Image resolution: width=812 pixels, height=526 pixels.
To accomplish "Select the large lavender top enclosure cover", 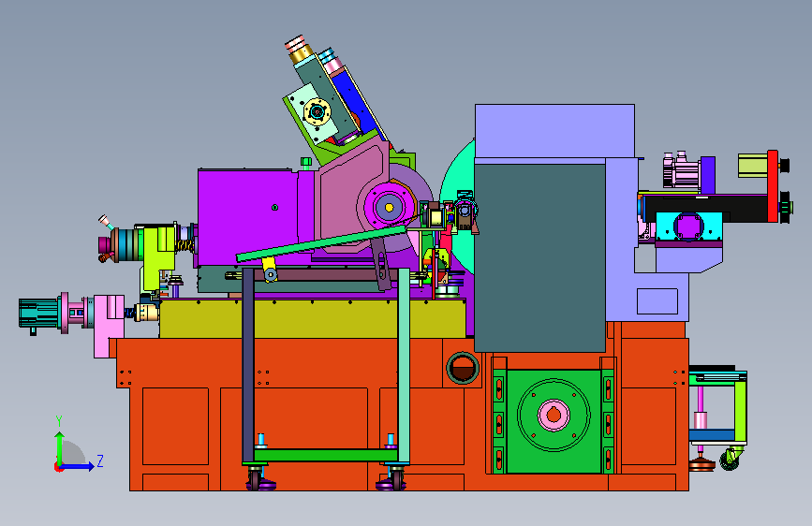I will point(554,130).
